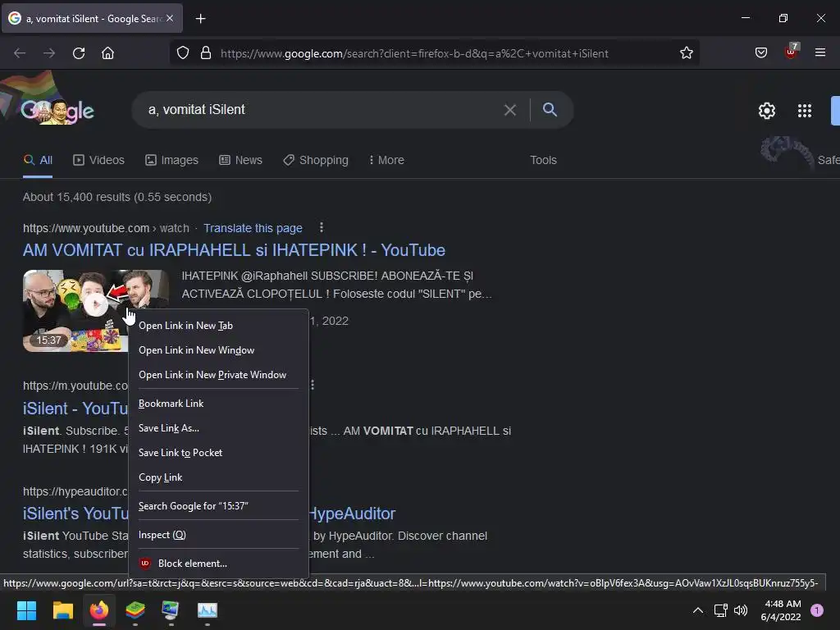Open Google quick settings gear

pos(767,111)
